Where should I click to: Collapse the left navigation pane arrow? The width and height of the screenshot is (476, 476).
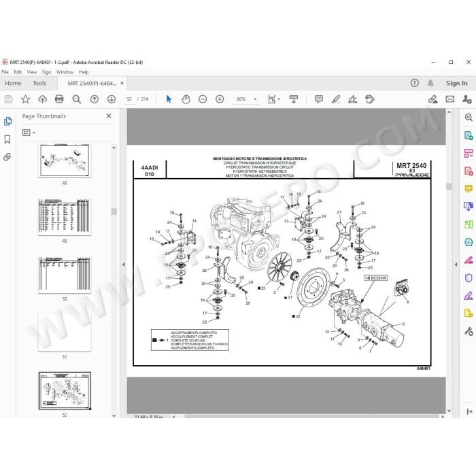click(123, 265)
